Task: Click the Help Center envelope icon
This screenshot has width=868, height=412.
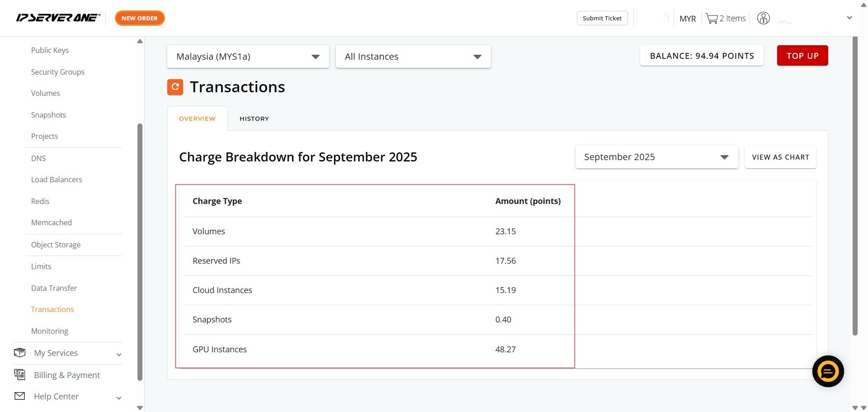Action: click(x=20, y=396)
